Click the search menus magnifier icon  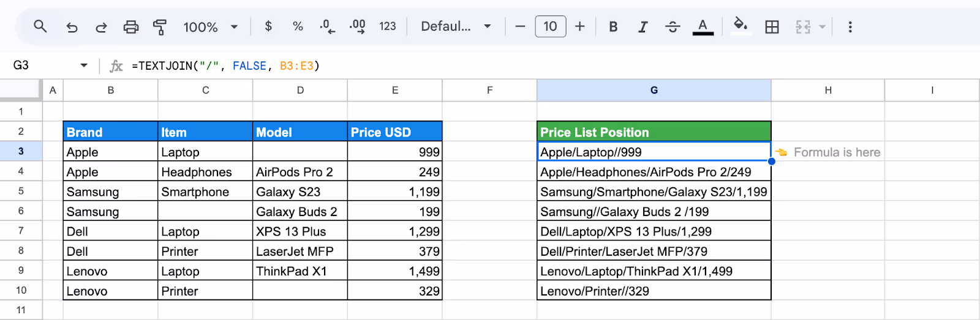40,26
